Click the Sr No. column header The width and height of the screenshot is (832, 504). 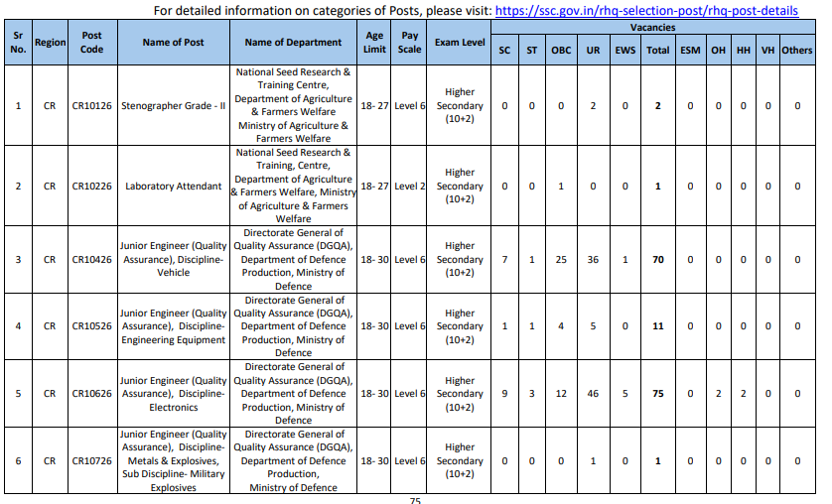(18, 43)
